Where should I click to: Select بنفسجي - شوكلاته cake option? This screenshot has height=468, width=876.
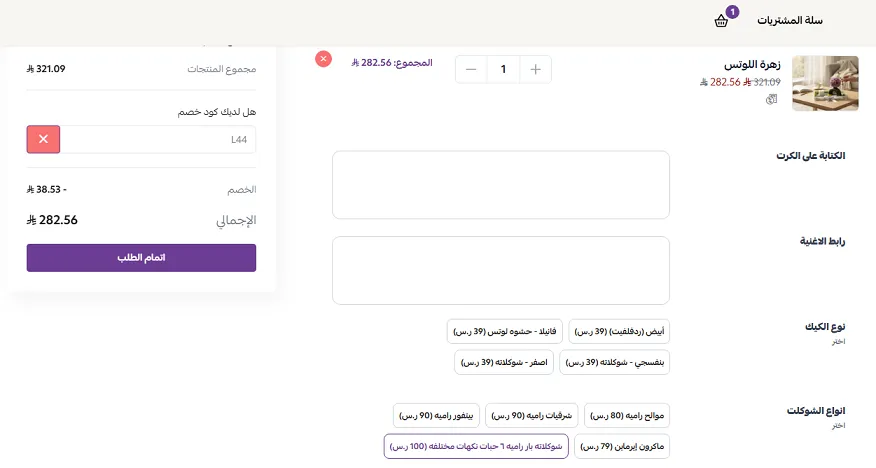pyautogui.click(x=615, y=362)
